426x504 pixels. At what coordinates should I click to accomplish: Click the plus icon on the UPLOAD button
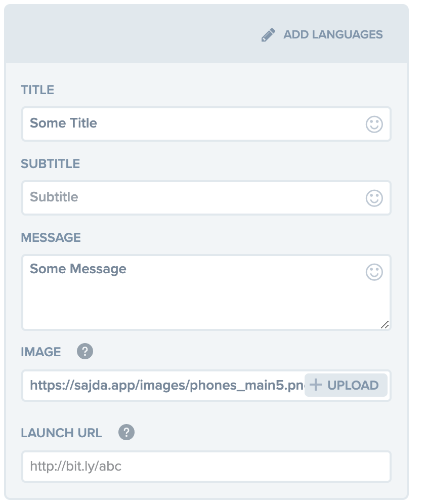[x=316, y=385]
